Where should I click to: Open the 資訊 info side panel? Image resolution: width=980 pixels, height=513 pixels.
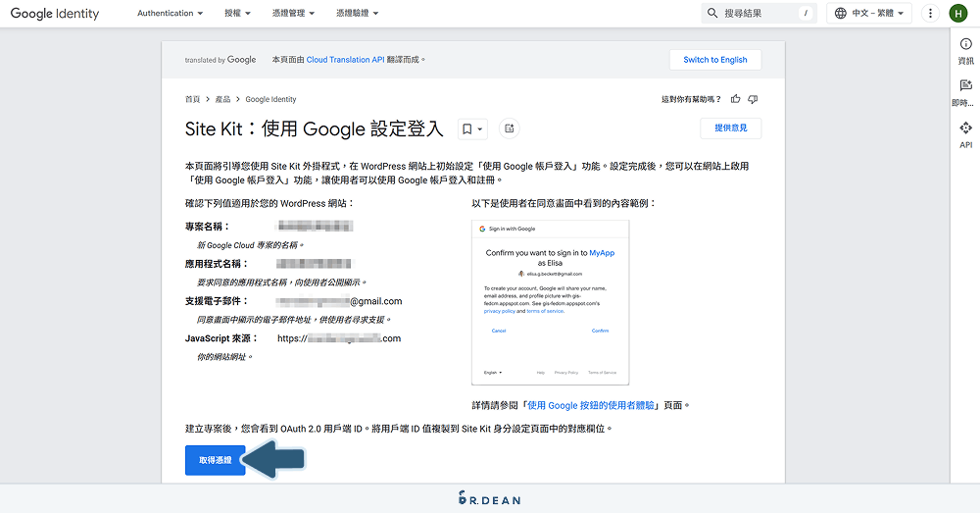(x=965, y=51)
